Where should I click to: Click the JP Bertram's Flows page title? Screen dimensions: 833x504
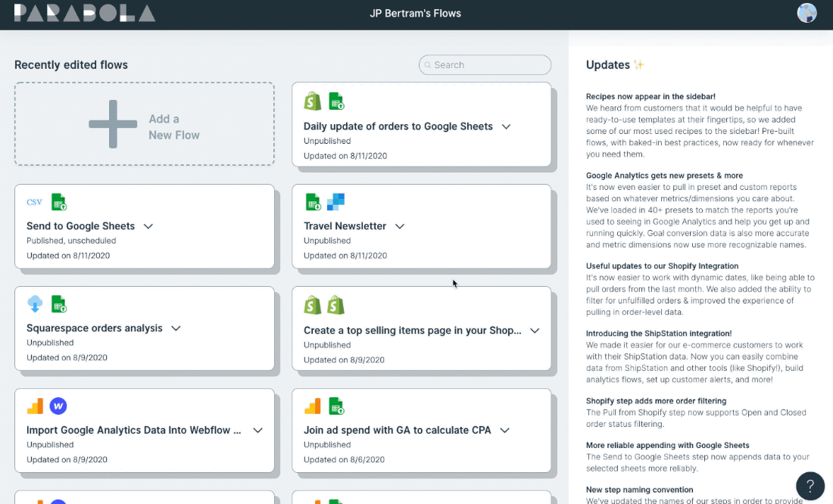pos(416,14)
